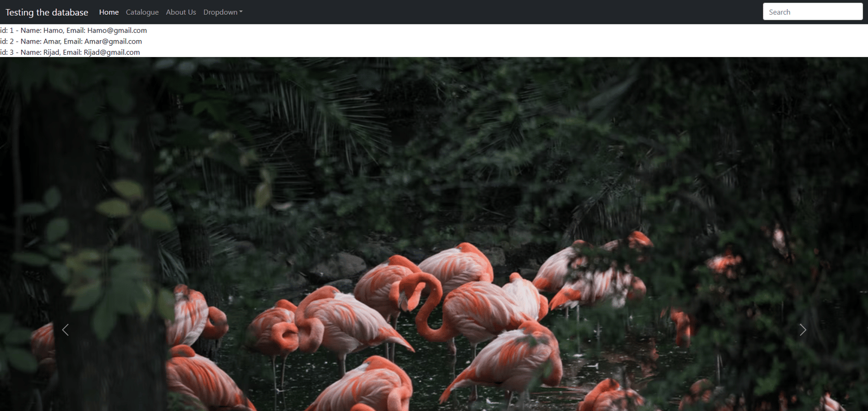Advance to next carousel slide arrow
The width and height of the screenshot is (868, 411).
click(x=802, y=330)
